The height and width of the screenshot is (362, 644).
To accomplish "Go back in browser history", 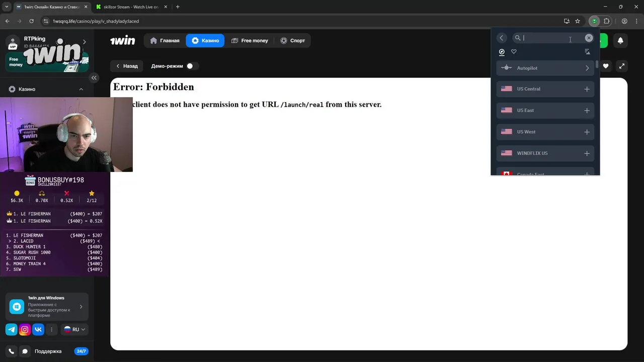I will pyautogui.click(x=8, y=21).
